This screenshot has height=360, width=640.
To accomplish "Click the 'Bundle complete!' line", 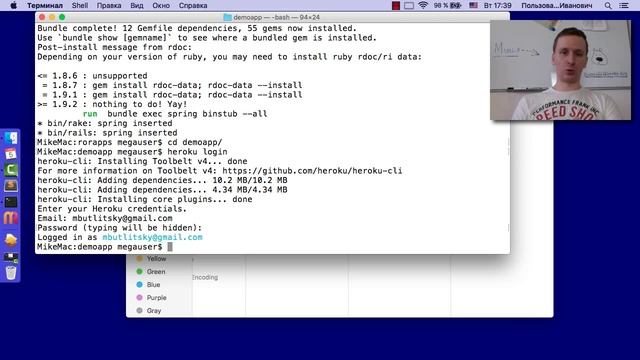I will 197,28.
